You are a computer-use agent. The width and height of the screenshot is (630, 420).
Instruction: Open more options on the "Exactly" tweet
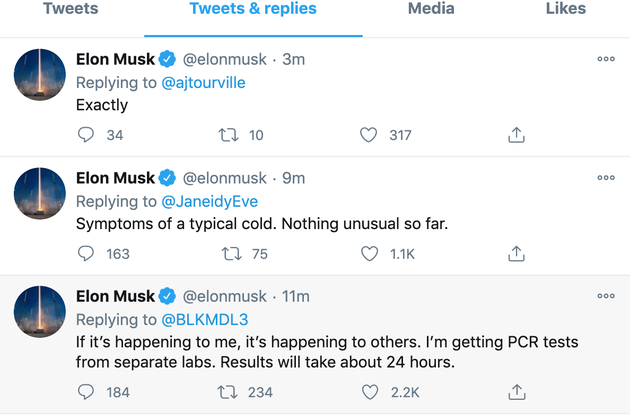(x=606, y=59)
